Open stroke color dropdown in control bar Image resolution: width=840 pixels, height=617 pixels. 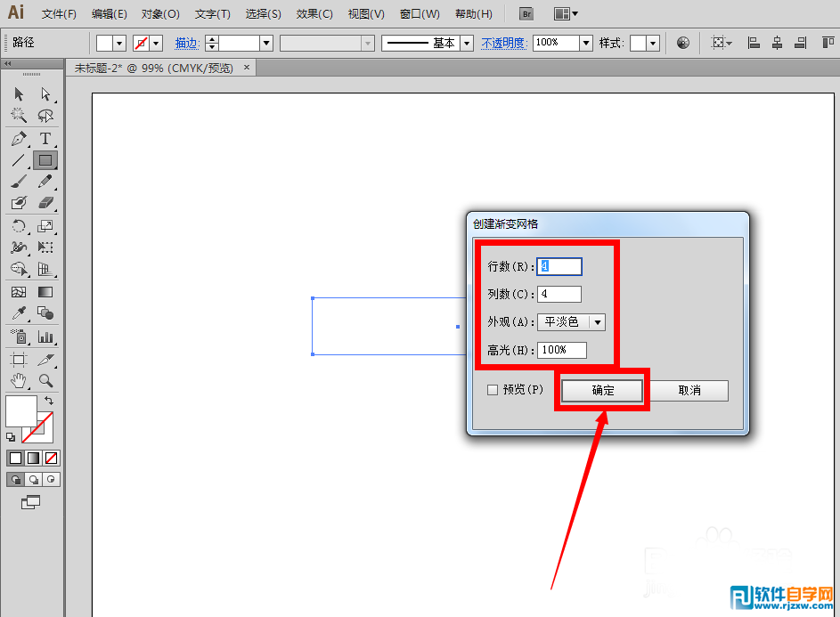click(156, 43)
